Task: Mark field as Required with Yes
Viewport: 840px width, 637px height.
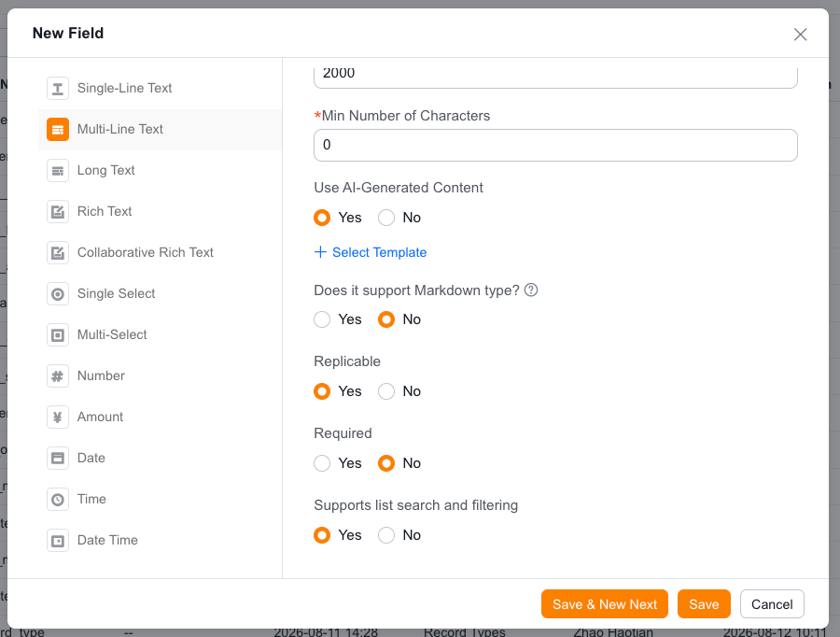Action: click(322, 463)
